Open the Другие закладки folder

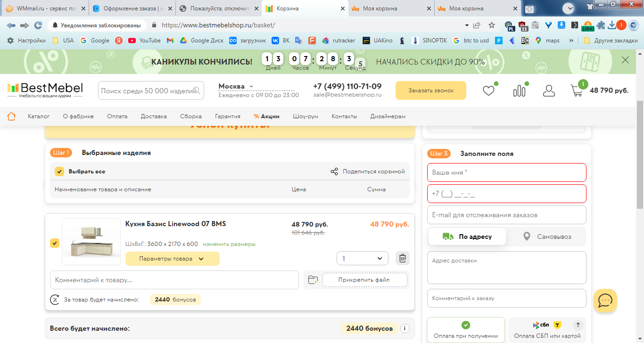click(611, 41)
